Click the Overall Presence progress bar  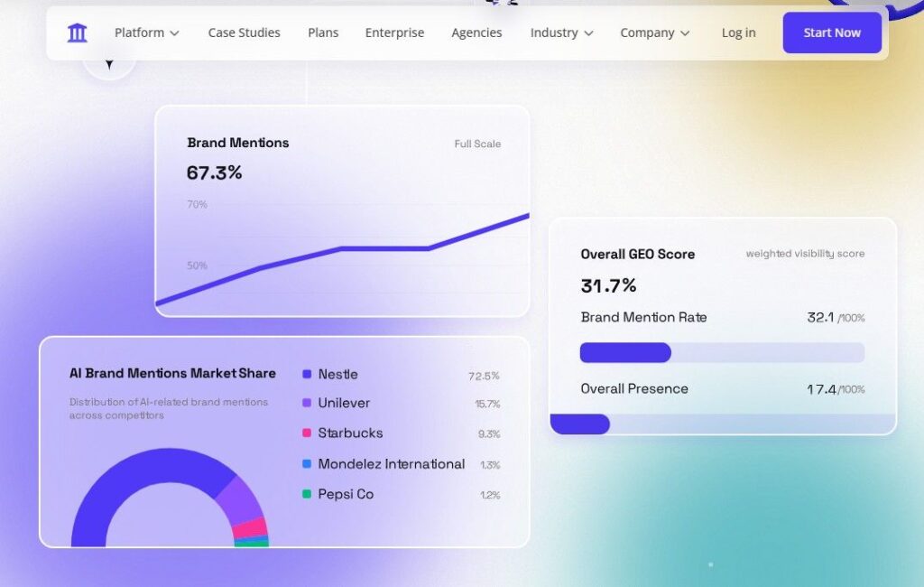pos(723,424)
